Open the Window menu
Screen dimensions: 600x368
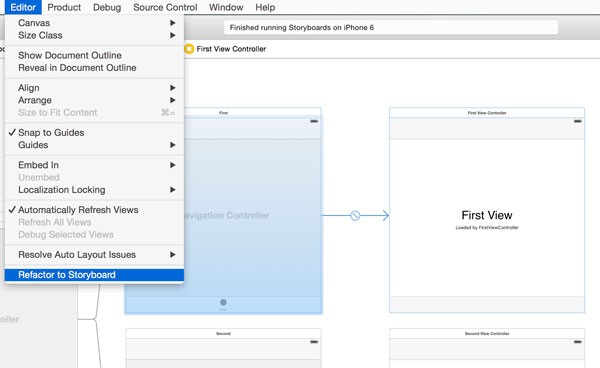pyautogui.click(x=226, y=7)
